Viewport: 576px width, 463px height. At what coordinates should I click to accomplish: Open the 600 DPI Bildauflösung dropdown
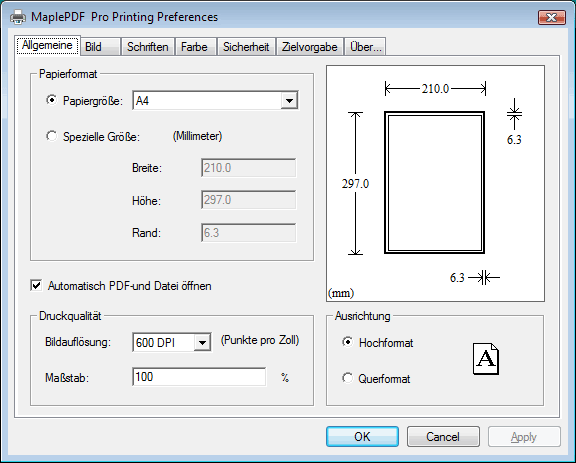[x=202, y=342]
